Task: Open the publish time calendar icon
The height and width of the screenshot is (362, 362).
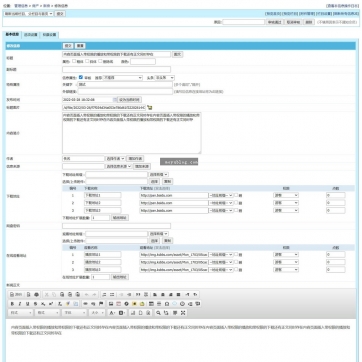Action: [115, 99]
